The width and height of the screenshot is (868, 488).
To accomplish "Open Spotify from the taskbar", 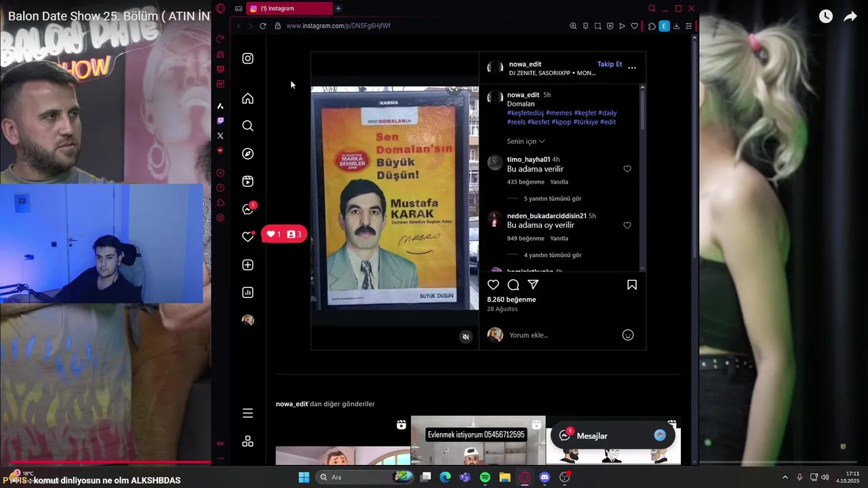I will [485, 477].
